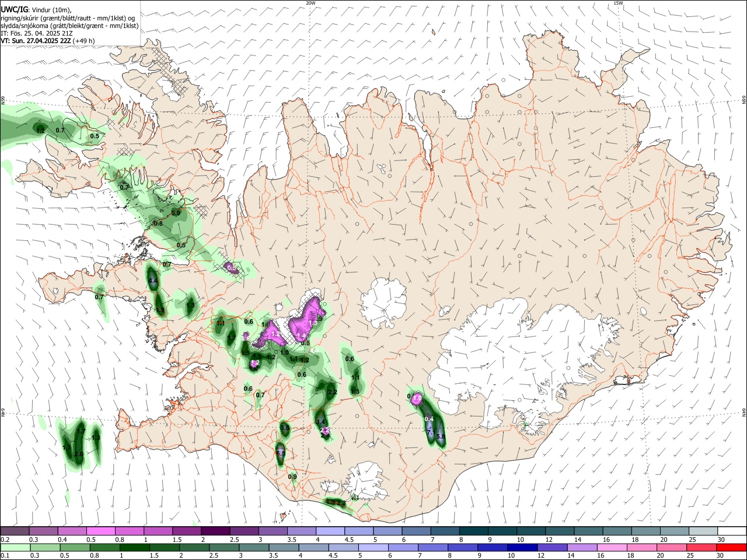Click the '15W' longitude label
Viewport: 747px width, 560px height.
coord(618,3)
